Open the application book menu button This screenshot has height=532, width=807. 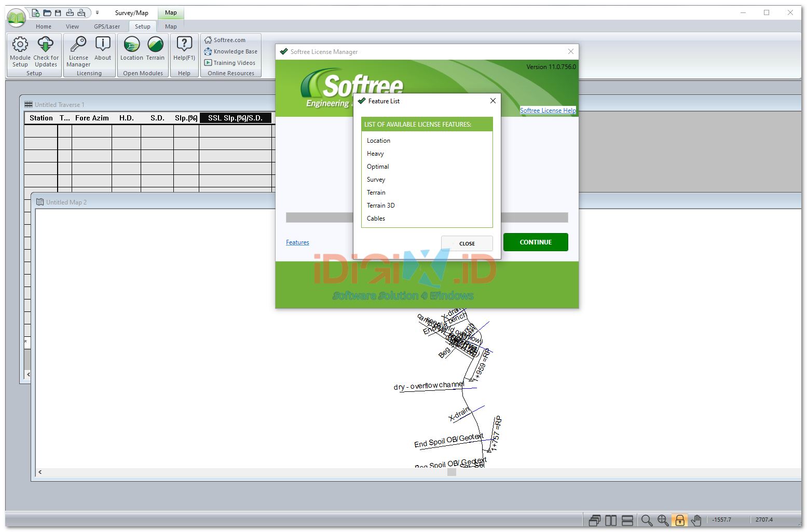[x=16, y=18]
